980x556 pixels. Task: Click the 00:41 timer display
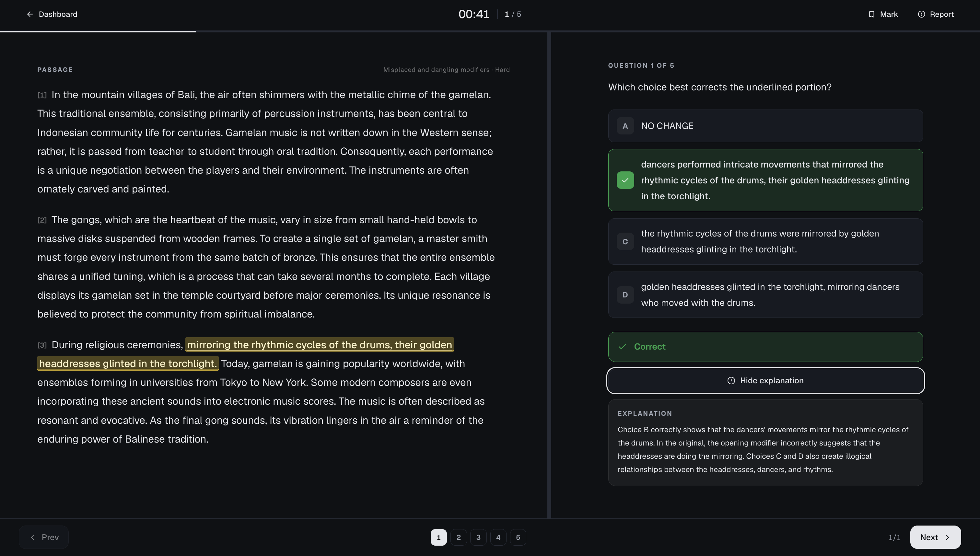tap(473, 14)
